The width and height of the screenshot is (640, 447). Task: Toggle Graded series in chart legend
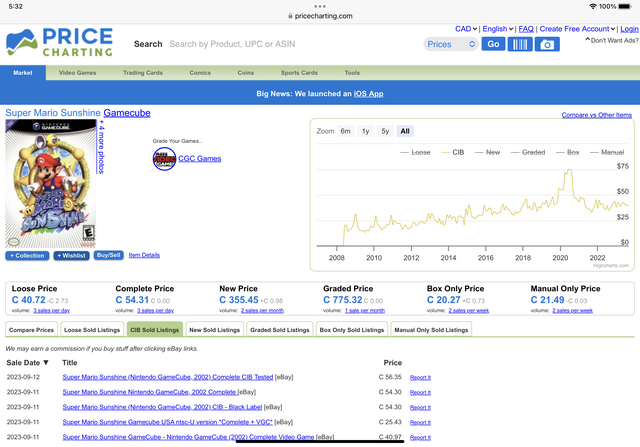528,152
